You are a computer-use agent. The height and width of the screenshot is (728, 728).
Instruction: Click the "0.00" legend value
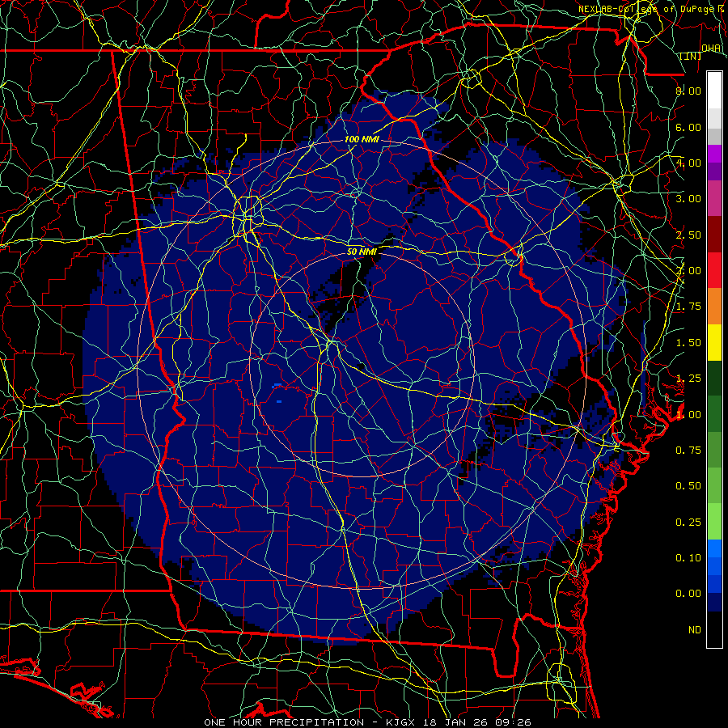[x=688, y=594]
